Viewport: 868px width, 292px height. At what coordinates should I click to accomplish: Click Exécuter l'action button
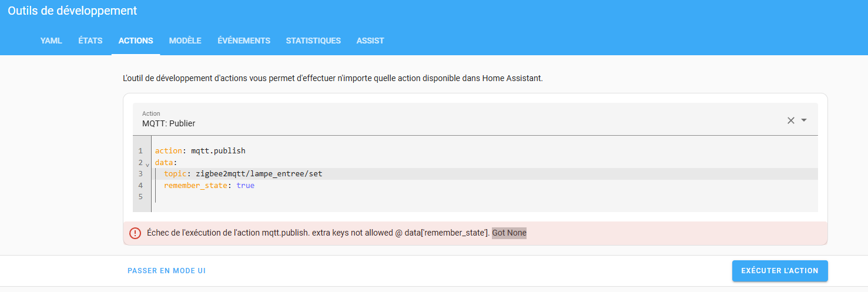pyautogui.click(x=780, y=271)
